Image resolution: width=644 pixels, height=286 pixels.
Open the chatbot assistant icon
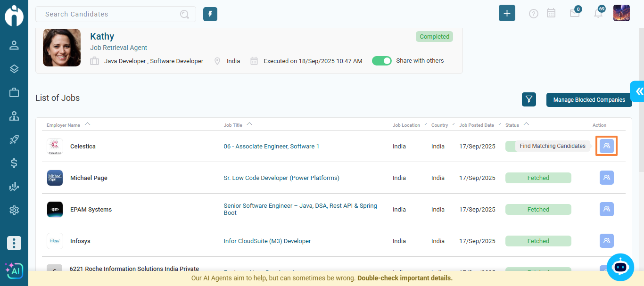pyautogui.click(x=620, y=267)
